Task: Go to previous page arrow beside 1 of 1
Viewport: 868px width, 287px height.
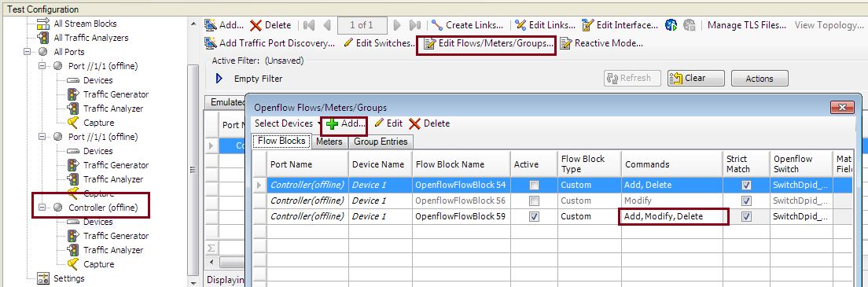Action: tap(326, 25)
